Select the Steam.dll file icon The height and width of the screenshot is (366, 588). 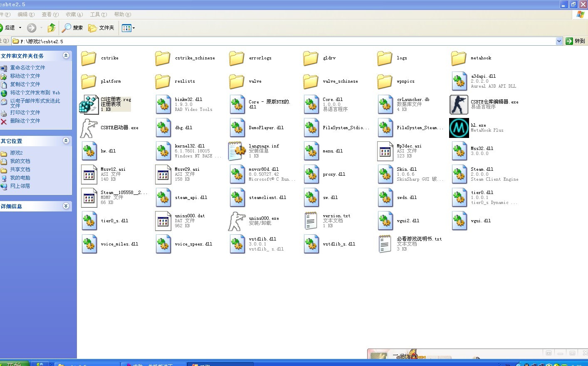[459, 174]
